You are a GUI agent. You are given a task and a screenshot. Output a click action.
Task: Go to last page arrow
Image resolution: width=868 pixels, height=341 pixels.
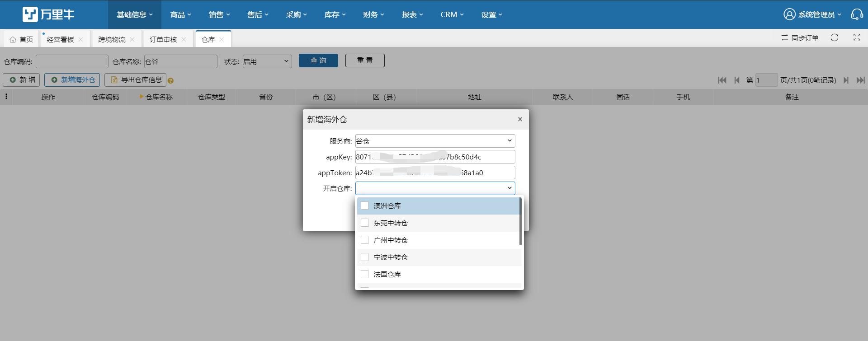(x=860, y=80)
